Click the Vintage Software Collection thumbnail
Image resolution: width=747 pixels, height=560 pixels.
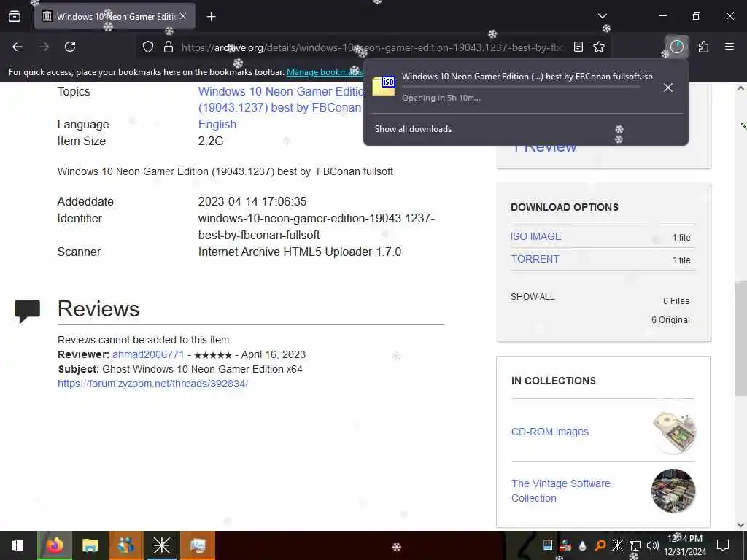click(x=673, y=491)
